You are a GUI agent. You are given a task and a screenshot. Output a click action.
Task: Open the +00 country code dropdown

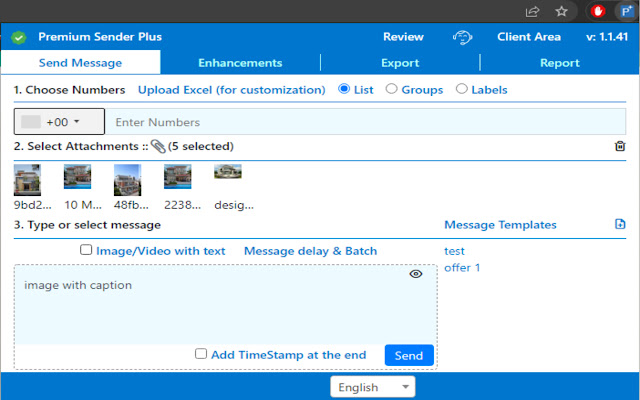click(59, 122)
